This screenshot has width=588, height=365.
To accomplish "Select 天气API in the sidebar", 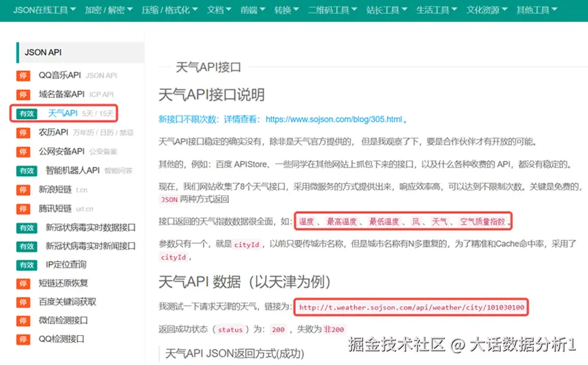I will tap(63, 113).
